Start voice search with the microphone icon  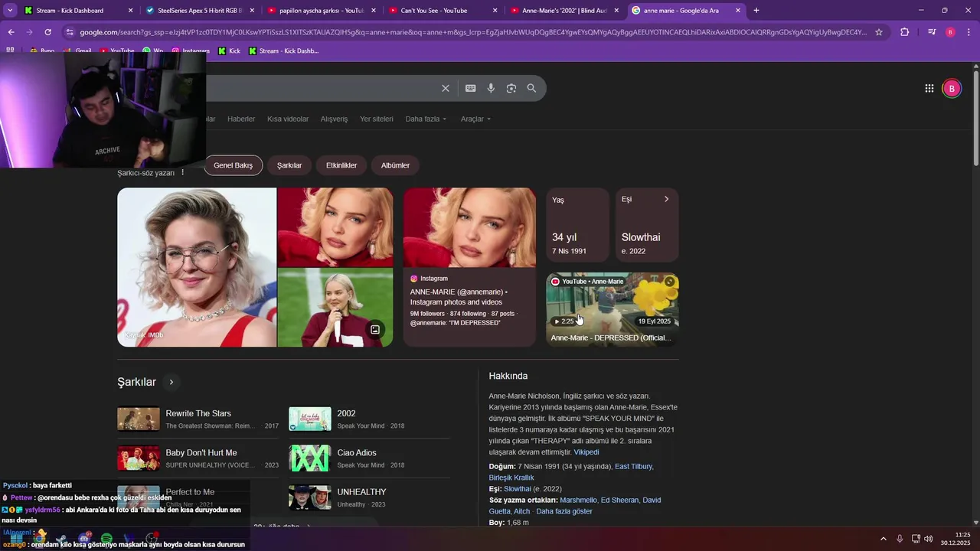pyautogui.click(x=491, y=88)
